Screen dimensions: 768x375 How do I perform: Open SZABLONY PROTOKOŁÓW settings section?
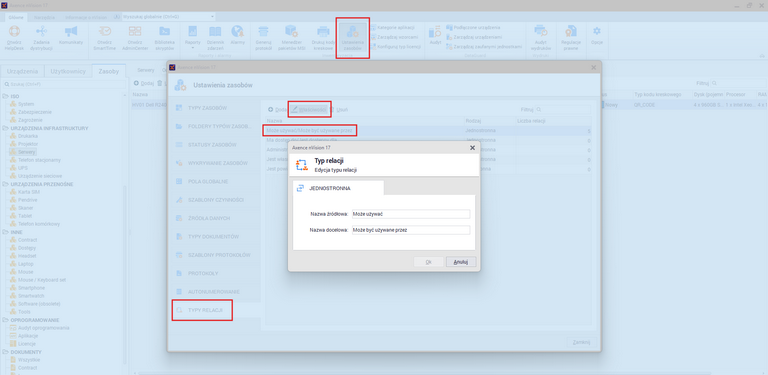[214, 255]
